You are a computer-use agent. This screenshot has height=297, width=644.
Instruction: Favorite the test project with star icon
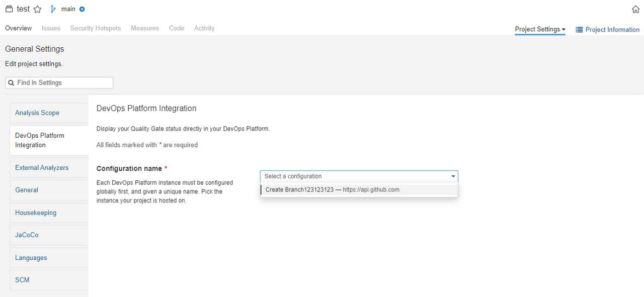click(x=37, y=9)
